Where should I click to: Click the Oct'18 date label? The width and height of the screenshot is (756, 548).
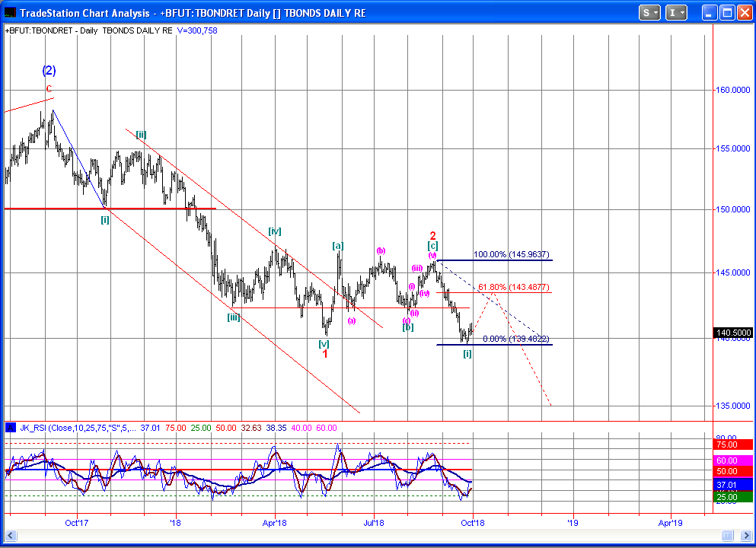click(x=473, y=522)
